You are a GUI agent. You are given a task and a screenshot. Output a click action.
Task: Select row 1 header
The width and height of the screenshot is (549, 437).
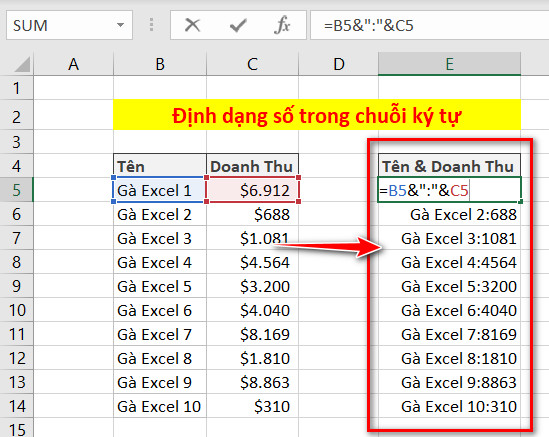[16, 88]
